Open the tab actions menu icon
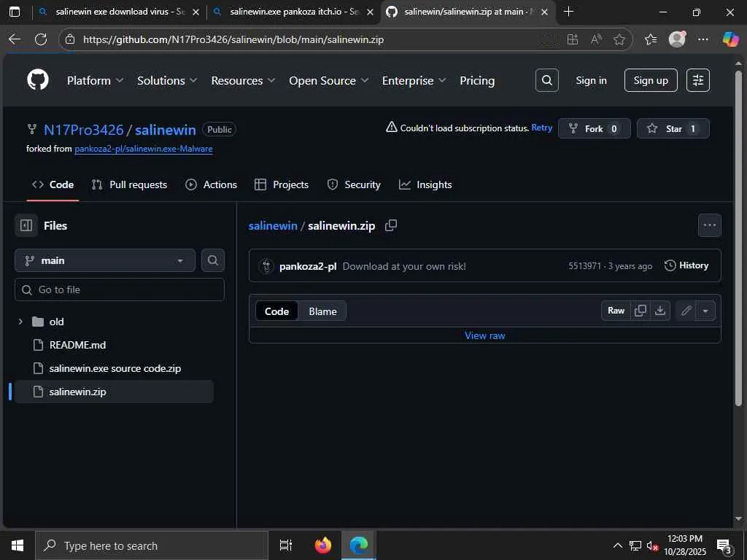This screenshot has width=747, height=560. click(15, 12)
